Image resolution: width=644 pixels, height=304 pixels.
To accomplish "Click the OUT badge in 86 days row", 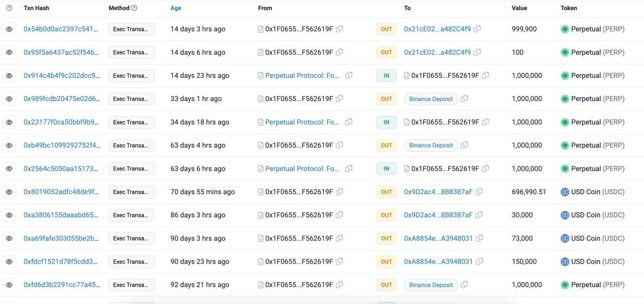I will 386,215.
